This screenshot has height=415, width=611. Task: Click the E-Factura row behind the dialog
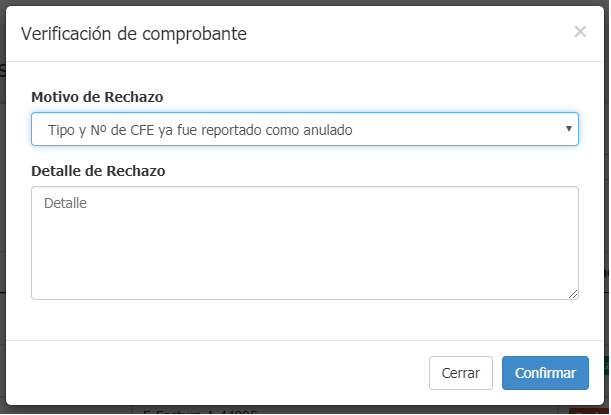tap(200, 412)
